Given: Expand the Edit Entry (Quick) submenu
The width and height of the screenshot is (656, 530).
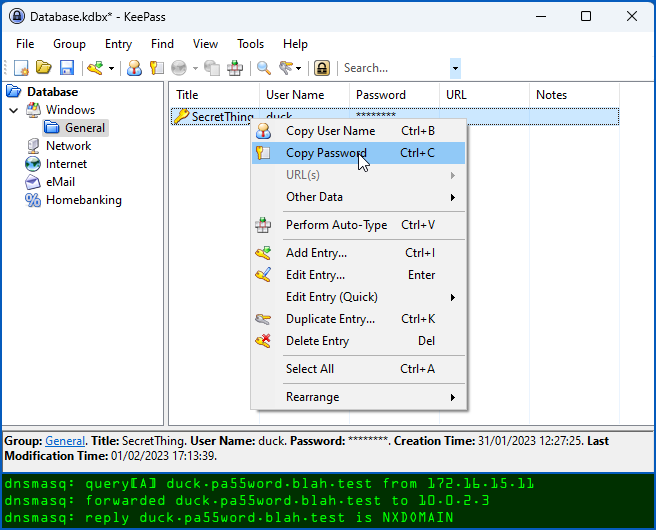Looking at the screenshot, I should tap(359, 297).
